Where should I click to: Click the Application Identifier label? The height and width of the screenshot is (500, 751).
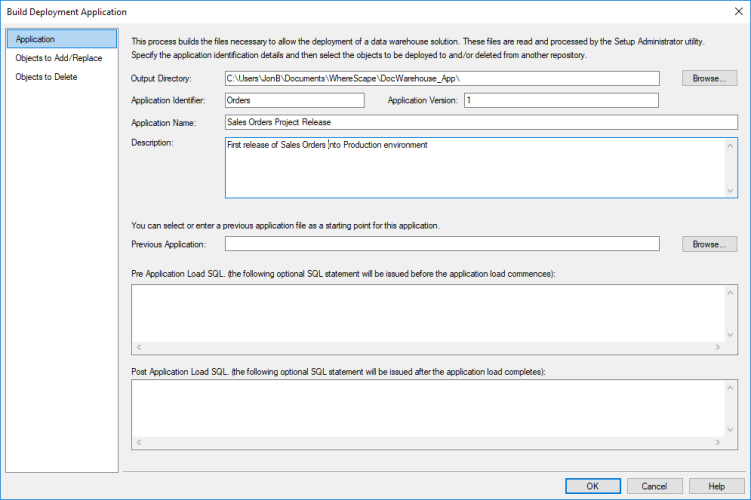tap(168, 100)
